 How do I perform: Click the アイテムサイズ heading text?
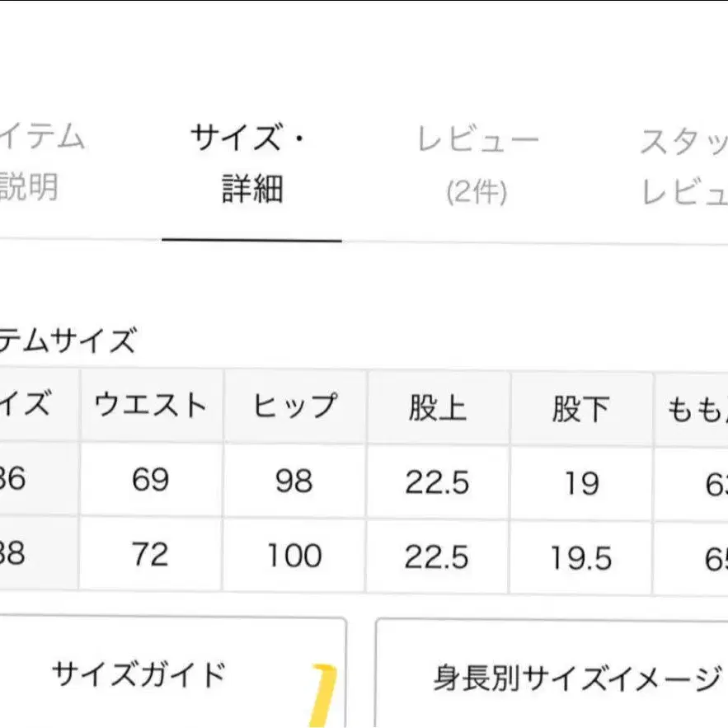tap(68, 340)
